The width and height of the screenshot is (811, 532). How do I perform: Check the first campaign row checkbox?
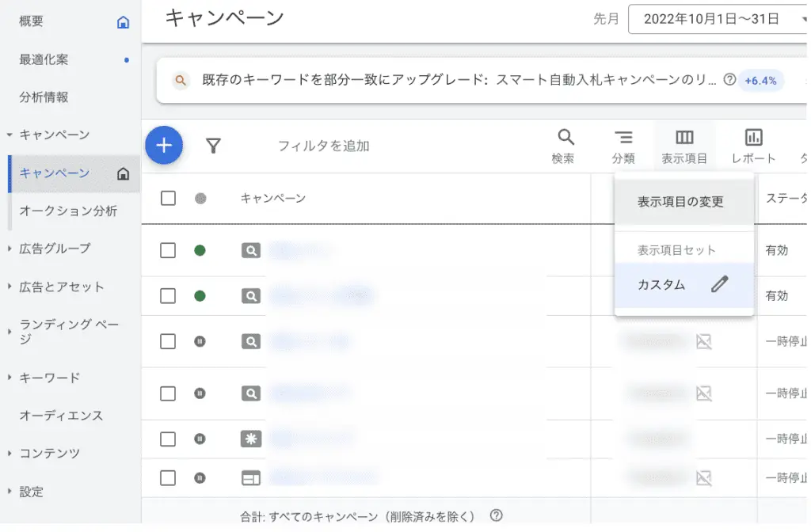pyautogui.click(x=167, y=250)
